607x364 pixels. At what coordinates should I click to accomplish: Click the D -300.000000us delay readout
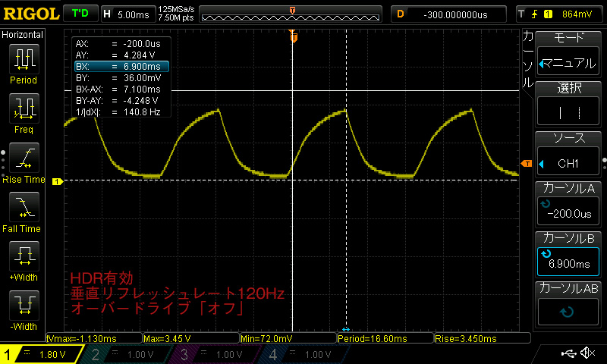[448, 14]
